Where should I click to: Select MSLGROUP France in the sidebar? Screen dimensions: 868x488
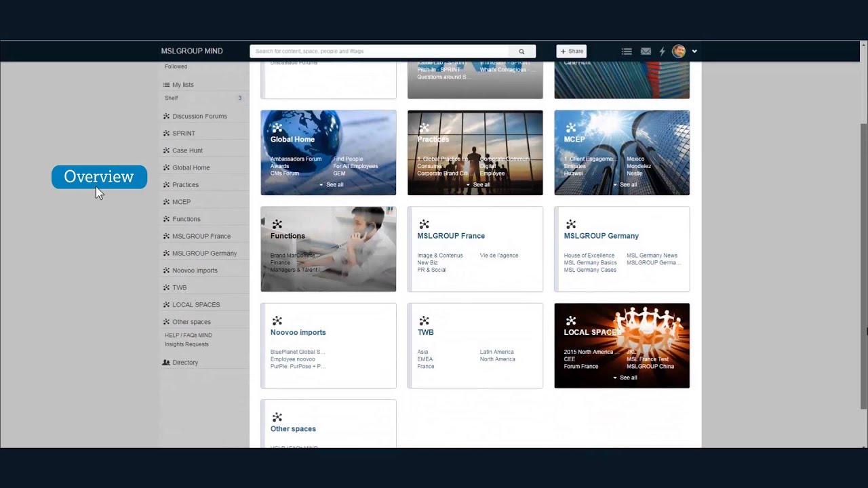[201, 236]
